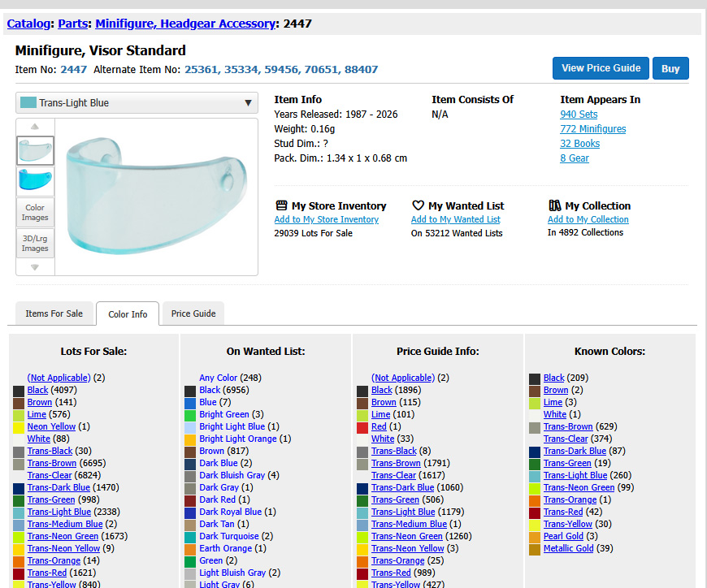Click the thumbnail scroll-up arrow

tap(35, 127)
